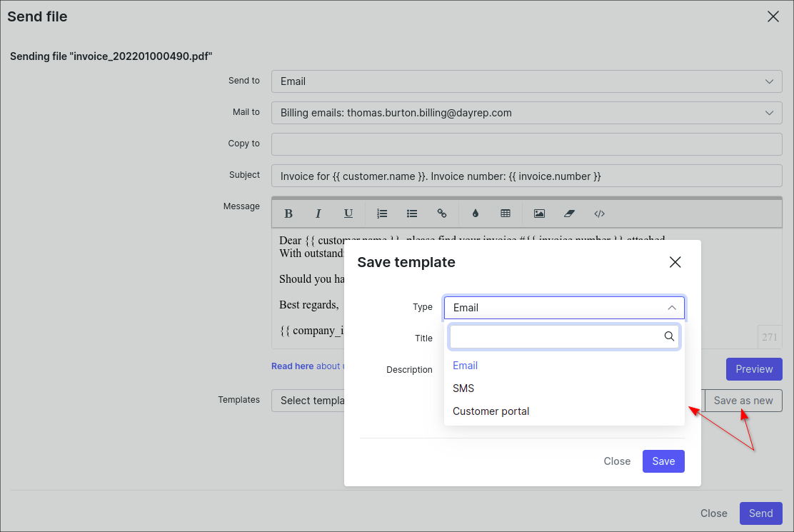Toggle underline formatting in the editor

[x=348, y=214]
